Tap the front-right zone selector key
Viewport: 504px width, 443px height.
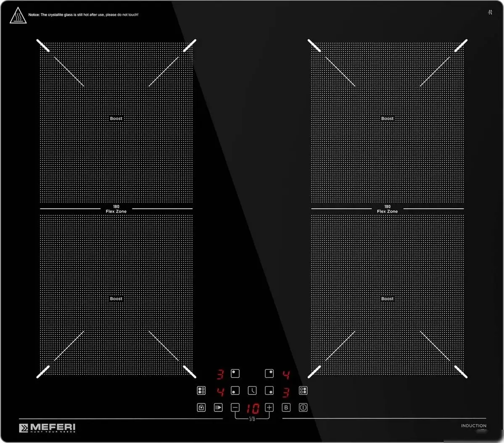click(269, 390)
